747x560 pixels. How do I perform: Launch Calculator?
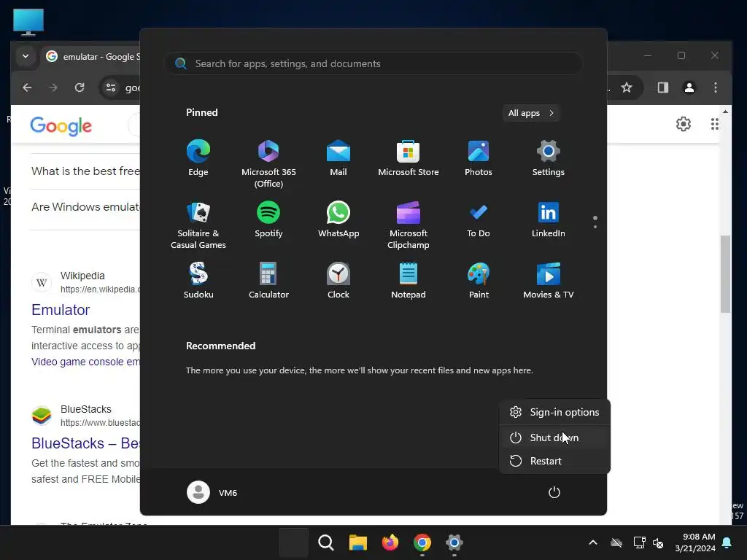click(268, 281)
